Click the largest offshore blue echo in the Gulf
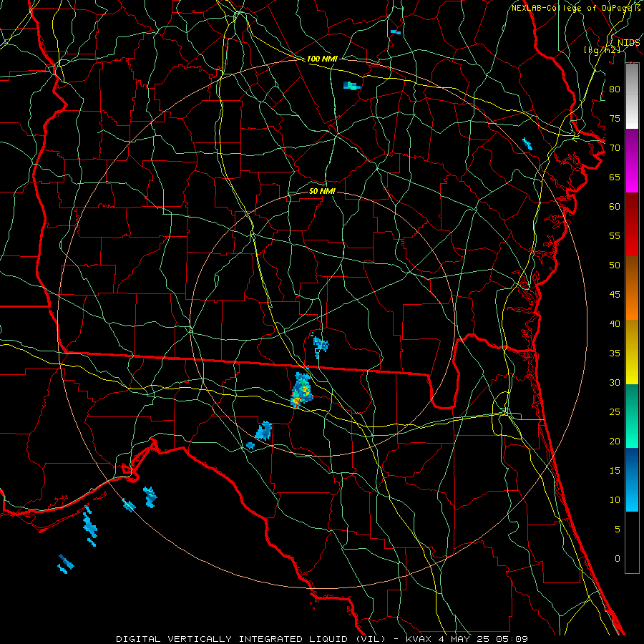644x644 pixels. (90, 526)
